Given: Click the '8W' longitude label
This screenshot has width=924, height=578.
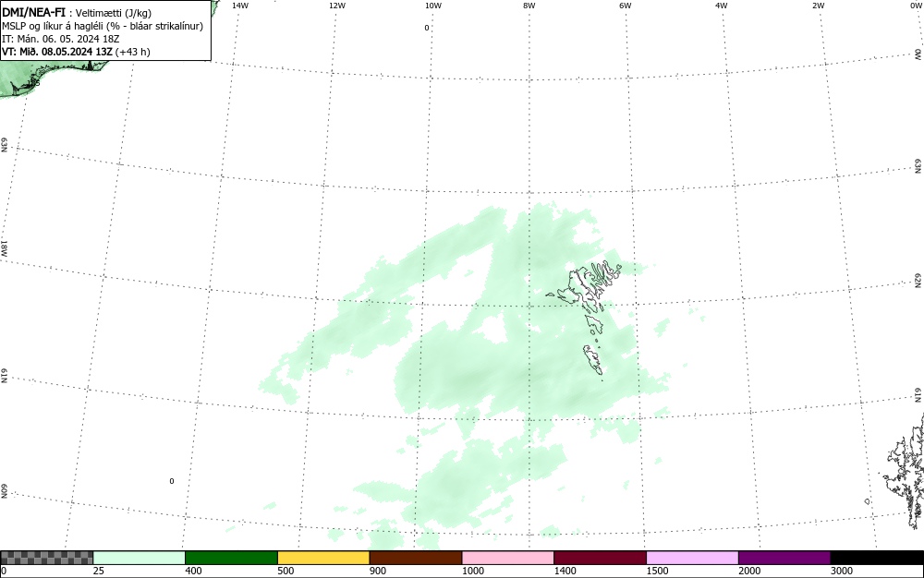Looking at the screenshot, I should click(x=529, y=6).
